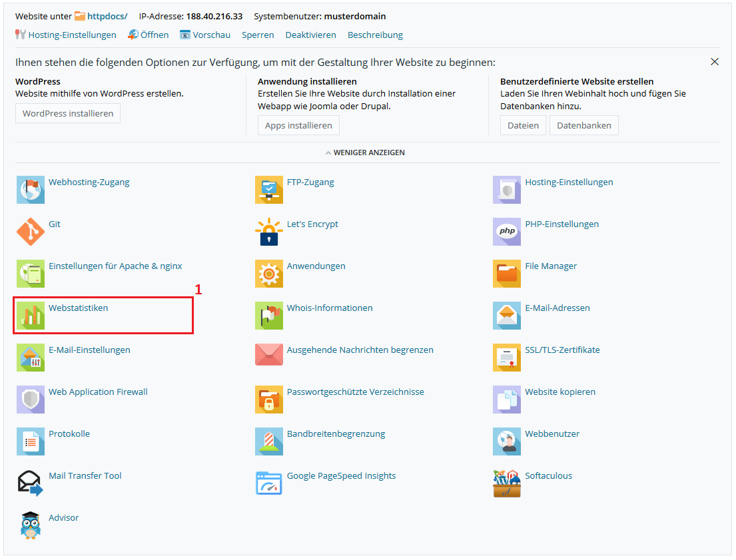
Task: Open the Dateien button
Action: (523, 125)
